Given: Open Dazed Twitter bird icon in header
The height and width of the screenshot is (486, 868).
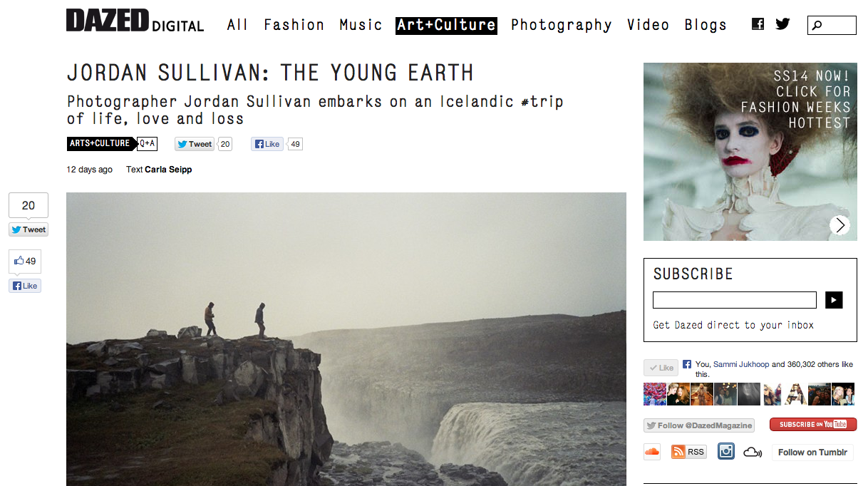Looking at the screenshot, I should (x=782, y=24).
